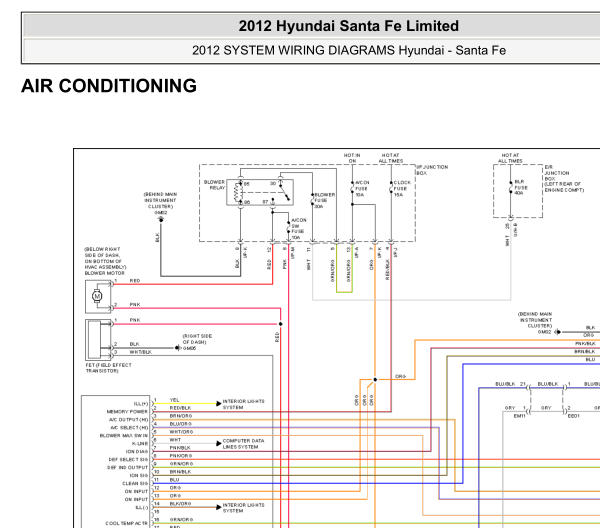Select the 'PNK/ORG' wire label at pin 8
600x528 pixels.
tap(181, 456)
